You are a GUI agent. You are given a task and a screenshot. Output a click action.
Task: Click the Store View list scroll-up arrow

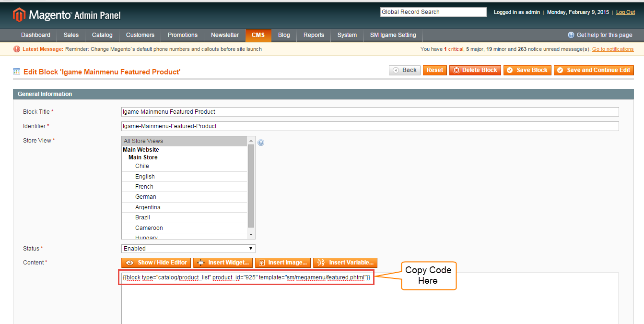click(x=251, y=140)
